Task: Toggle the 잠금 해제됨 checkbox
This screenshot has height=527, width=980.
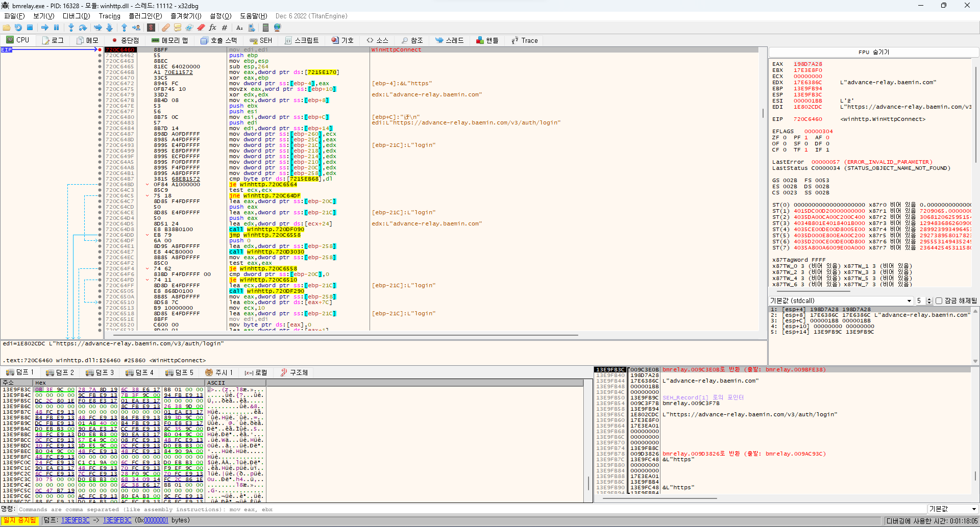Action: 939,301
